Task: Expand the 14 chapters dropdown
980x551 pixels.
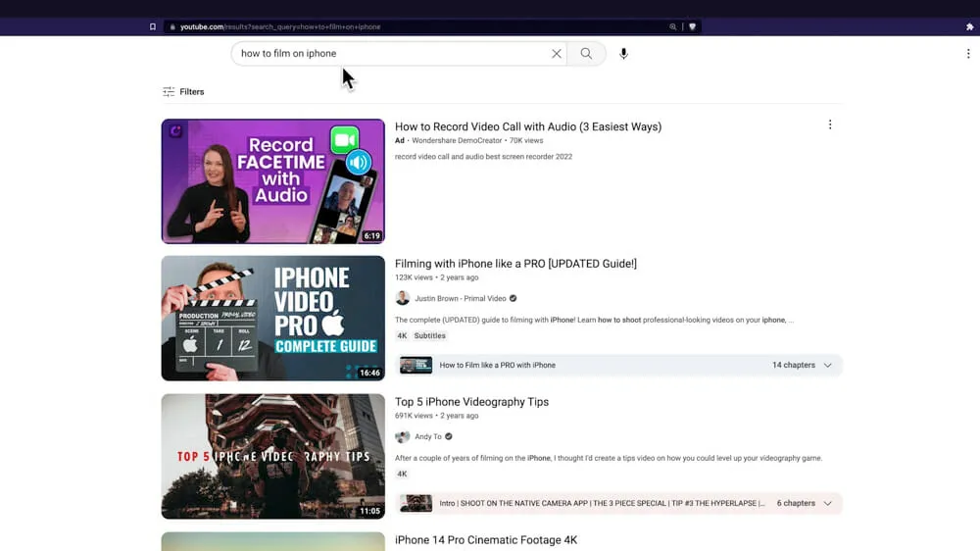Action: (x=827, y=366)
